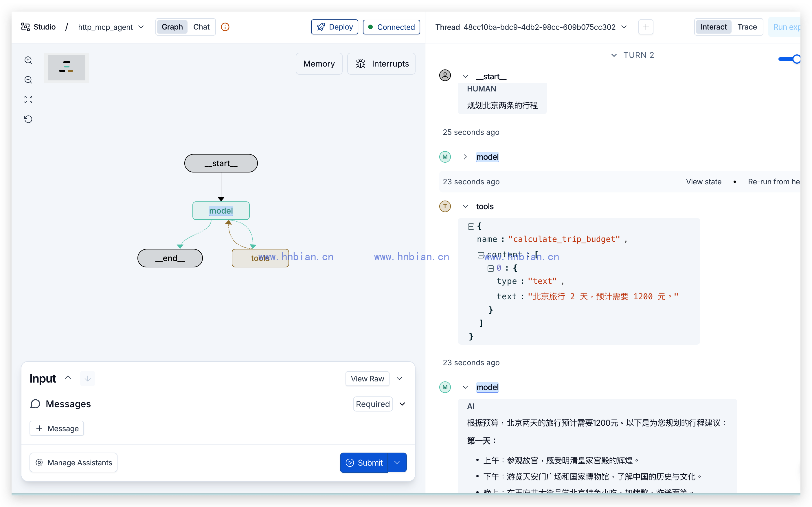This screenshot has width=812, height=507.
Task: Open the Thread ID dropdown
Action: pos(624,27)
